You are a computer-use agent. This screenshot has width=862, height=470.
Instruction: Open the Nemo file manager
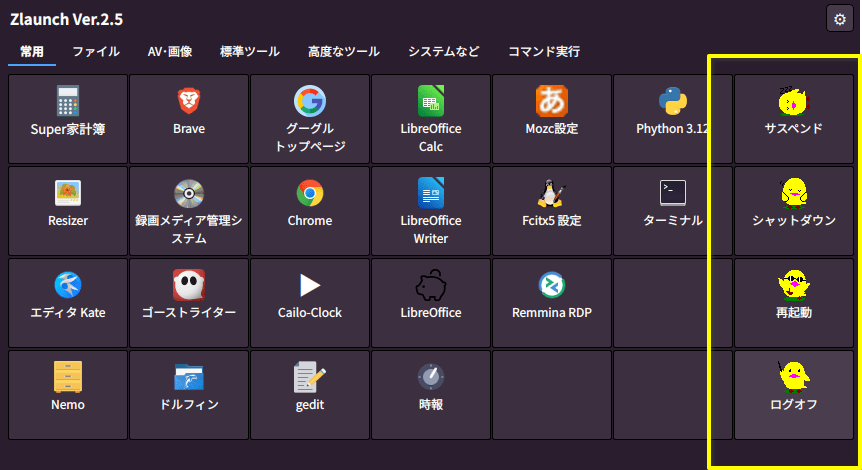(x=68, y=395)
